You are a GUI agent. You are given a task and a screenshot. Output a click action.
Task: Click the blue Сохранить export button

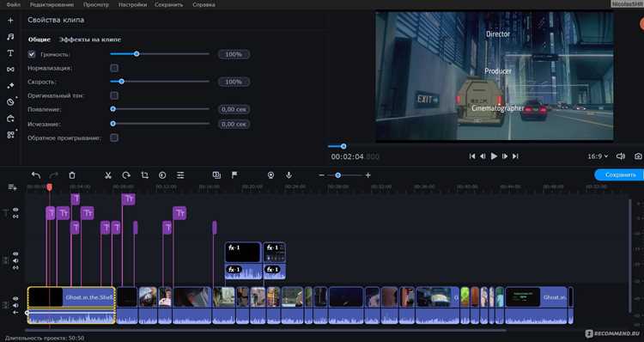[620, 174]
